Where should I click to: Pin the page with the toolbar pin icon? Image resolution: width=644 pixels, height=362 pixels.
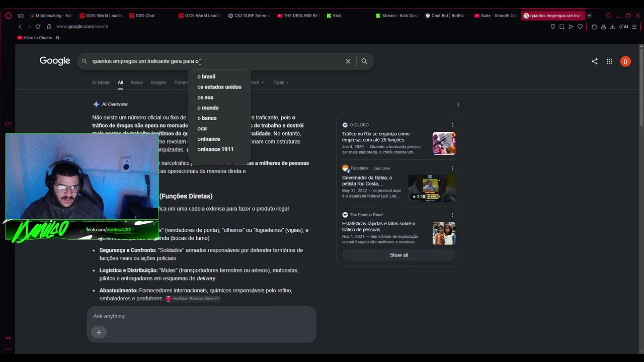click(x=553, y=27)
